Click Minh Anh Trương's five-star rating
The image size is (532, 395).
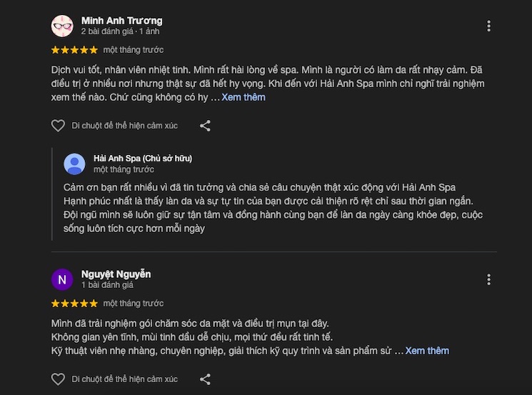[x=74, y=50]
